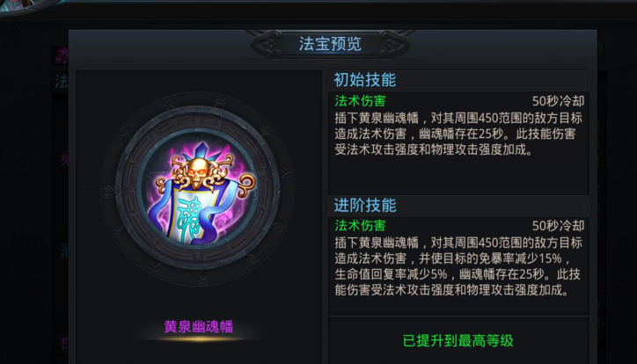Click 法术伤害 under 进阶技能
This screenshot has width=637, height=364.
[361, 225]
